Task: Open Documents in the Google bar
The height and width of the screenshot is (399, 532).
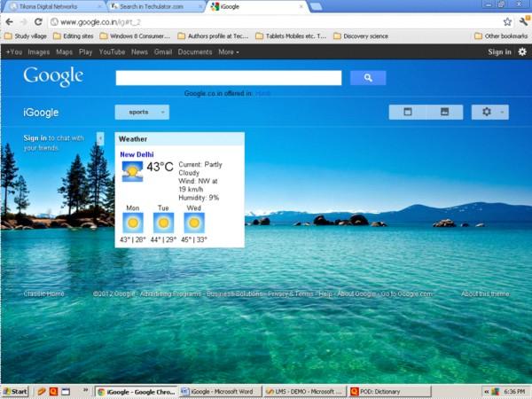Action: (195, 52)
